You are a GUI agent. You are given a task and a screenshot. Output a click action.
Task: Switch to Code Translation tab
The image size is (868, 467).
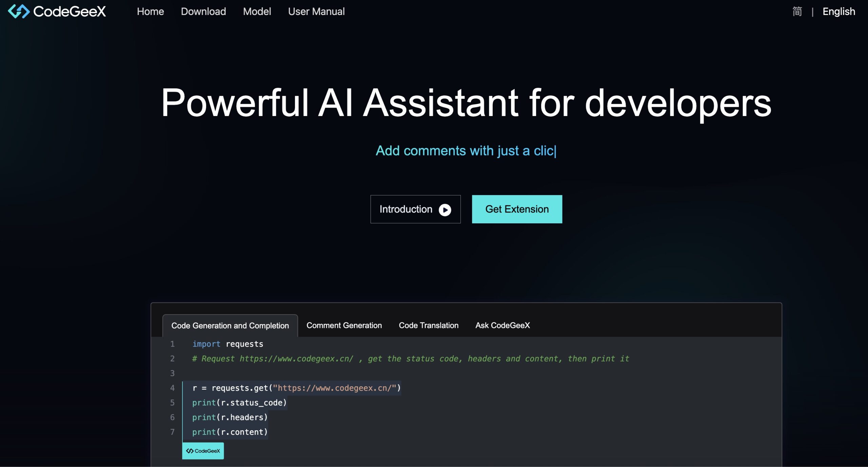[x=428, y=325]
